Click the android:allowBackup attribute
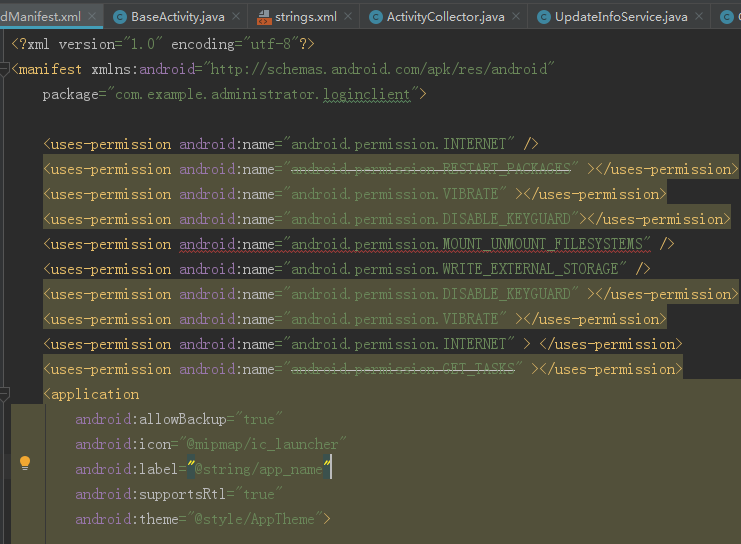This screenshot has width=741, height=544. 151,419
